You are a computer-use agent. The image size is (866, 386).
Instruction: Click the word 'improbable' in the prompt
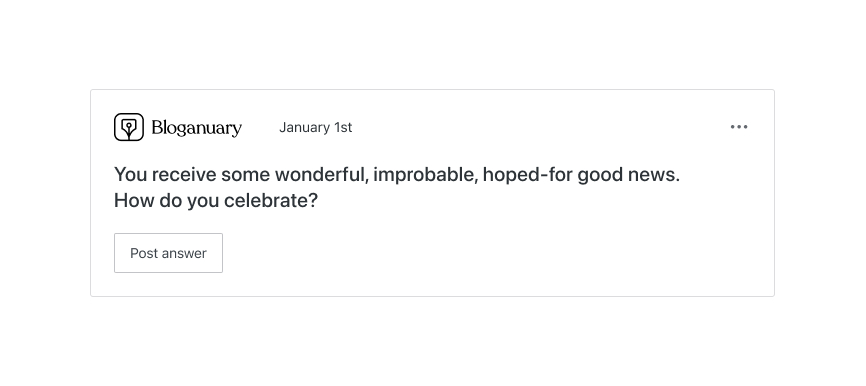(x=425, y=175)
